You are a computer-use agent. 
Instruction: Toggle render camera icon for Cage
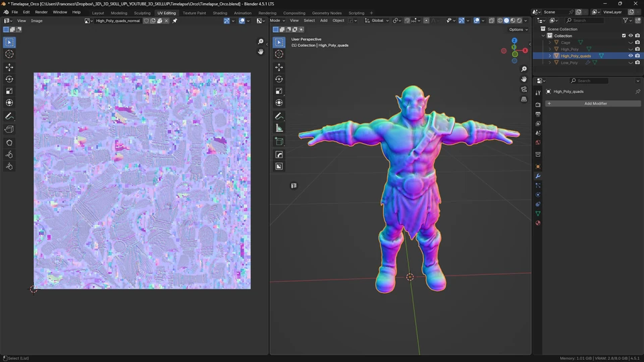(x=637, y=42)
